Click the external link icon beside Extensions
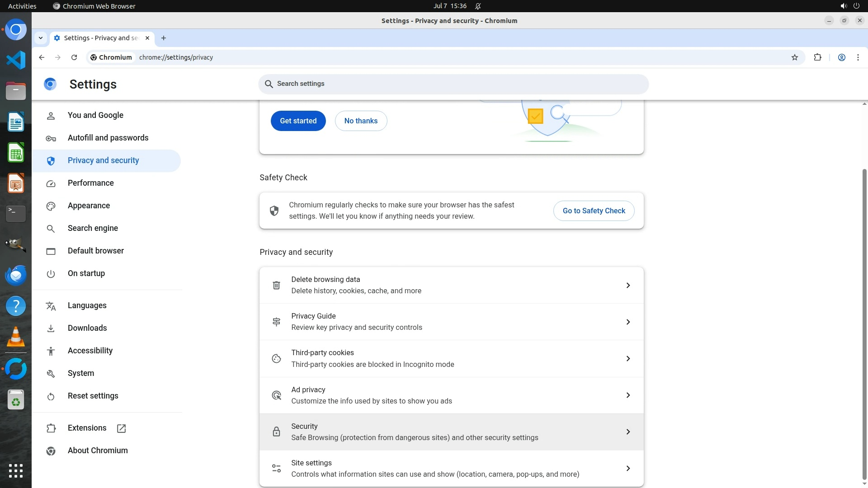 point(121,428)
